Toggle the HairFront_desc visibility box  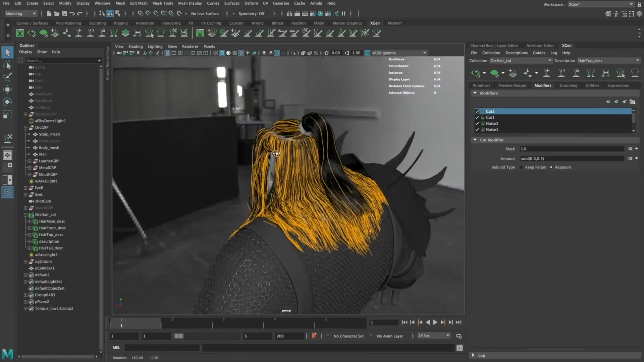coord(30,228)
